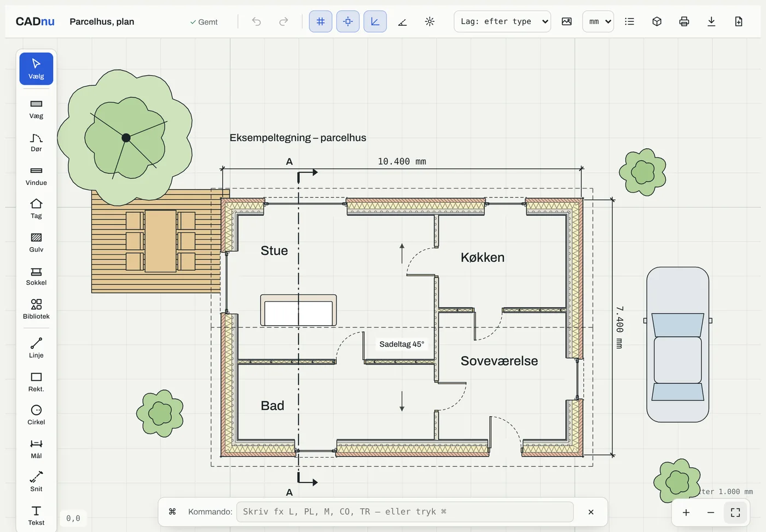
Task: Toggle object snap crosshair
Action: click(348, 21)
